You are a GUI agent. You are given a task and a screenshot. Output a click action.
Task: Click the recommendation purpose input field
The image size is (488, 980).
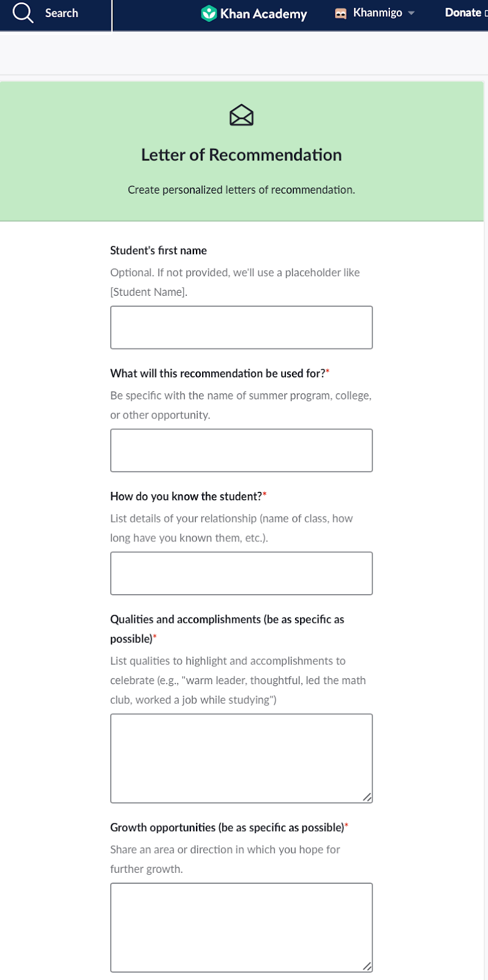241,450
